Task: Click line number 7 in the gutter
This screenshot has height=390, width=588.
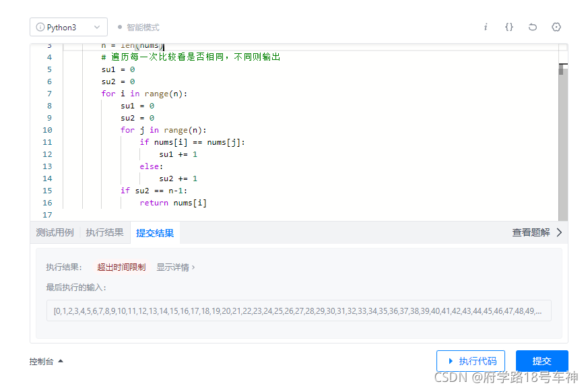Action: [49, 94]
